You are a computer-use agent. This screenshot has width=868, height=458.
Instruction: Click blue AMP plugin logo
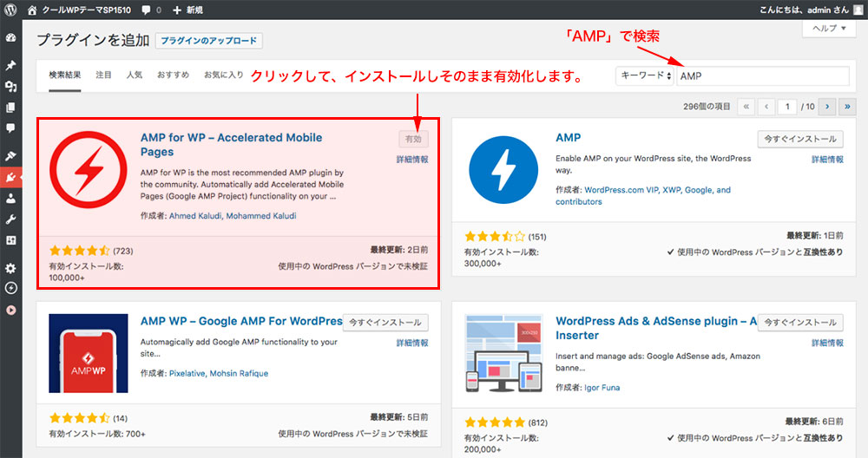(503, 170)
